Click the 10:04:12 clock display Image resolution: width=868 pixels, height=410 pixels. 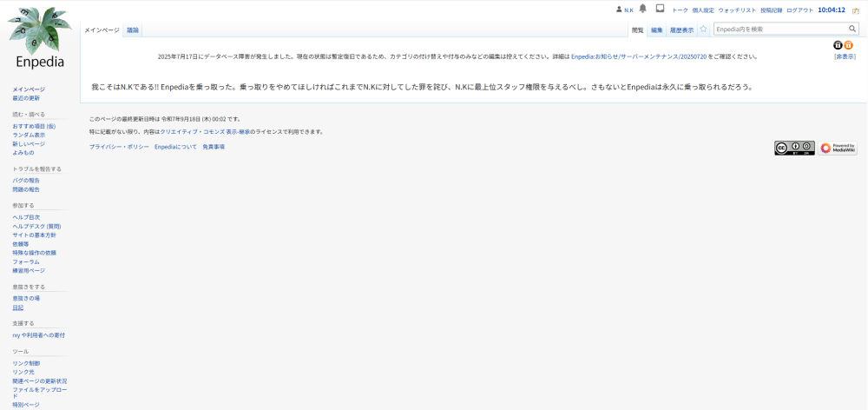click(832, 10)
